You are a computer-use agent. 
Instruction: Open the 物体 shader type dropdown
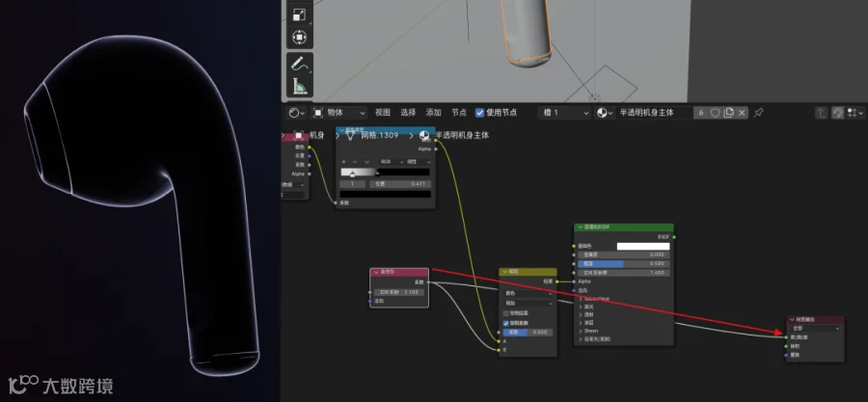click(339, 113)
